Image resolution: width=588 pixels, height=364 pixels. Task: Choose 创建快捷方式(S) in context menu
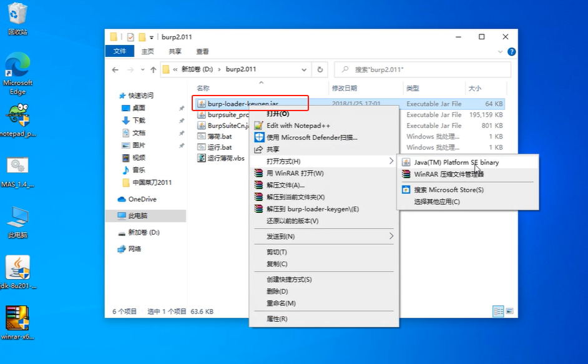pyautogui.click(x=324, y=279)
